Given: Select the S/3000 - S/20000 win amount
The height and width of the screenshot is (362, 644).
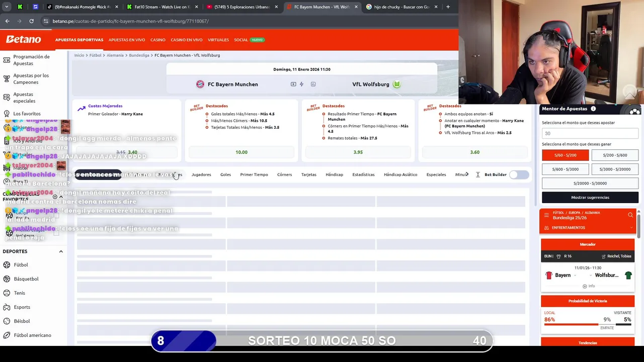Looking at the screenshot, I should pos(615,169).
